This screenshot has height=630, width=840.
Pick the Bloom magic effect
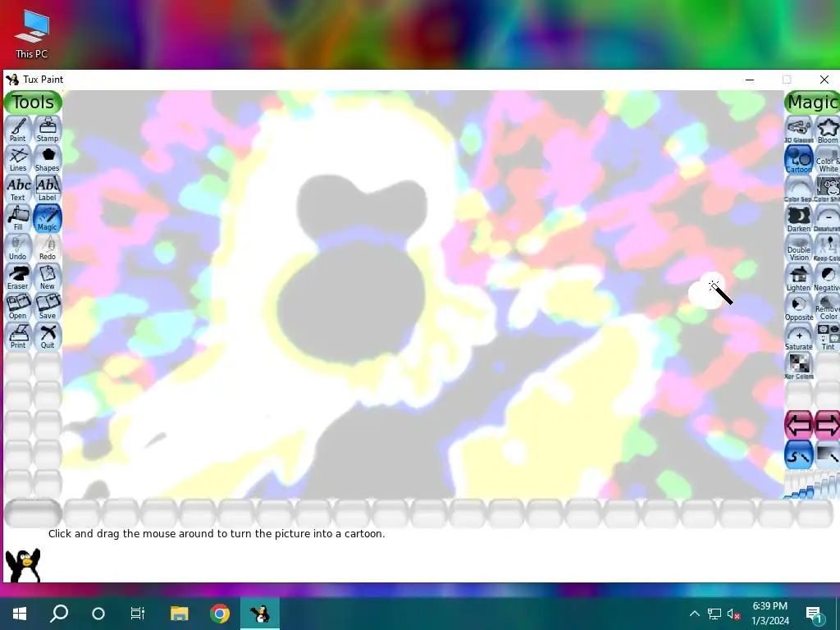[827, 130]
